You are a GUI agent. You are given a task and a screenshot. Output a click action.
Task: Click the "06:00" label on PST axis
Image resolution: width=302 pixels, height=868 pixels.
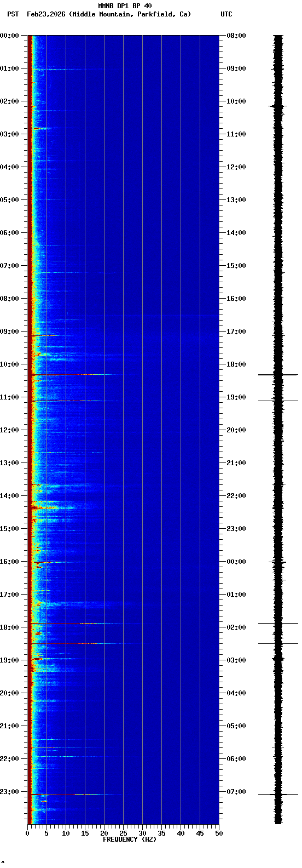click(10, 233)
